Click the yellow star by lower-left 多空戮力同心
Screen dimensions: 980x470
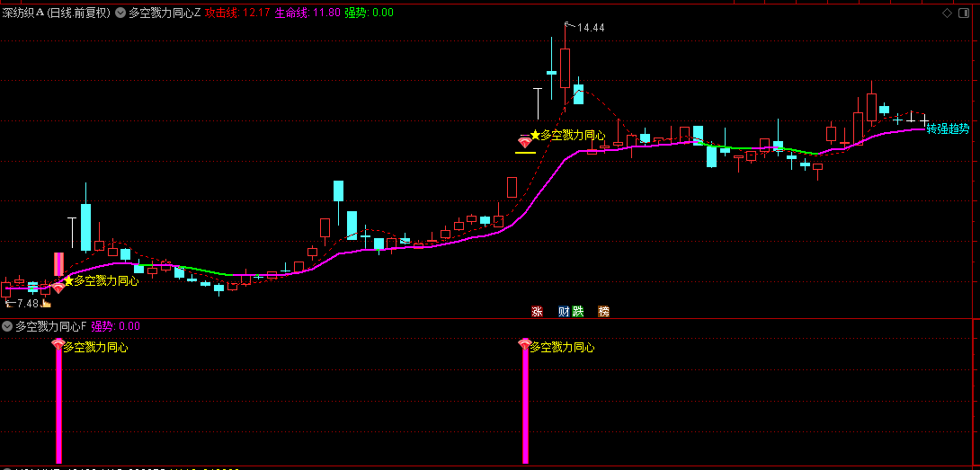(68, 281)
